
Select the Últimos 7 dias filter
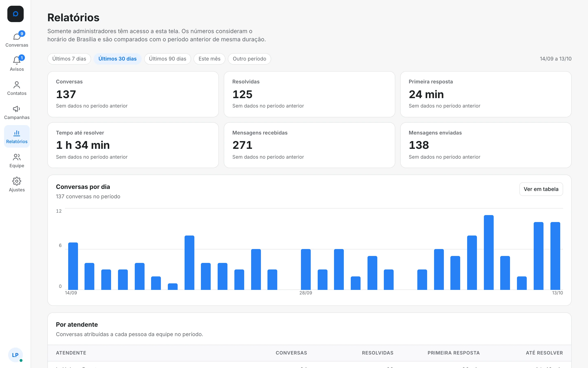pyautogui.click(x=69, y=59)
